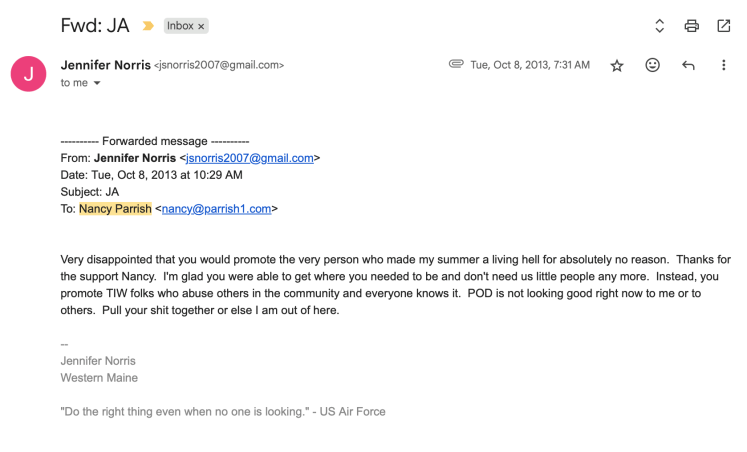Star this email from Jennifer Norris

point(617,65)
